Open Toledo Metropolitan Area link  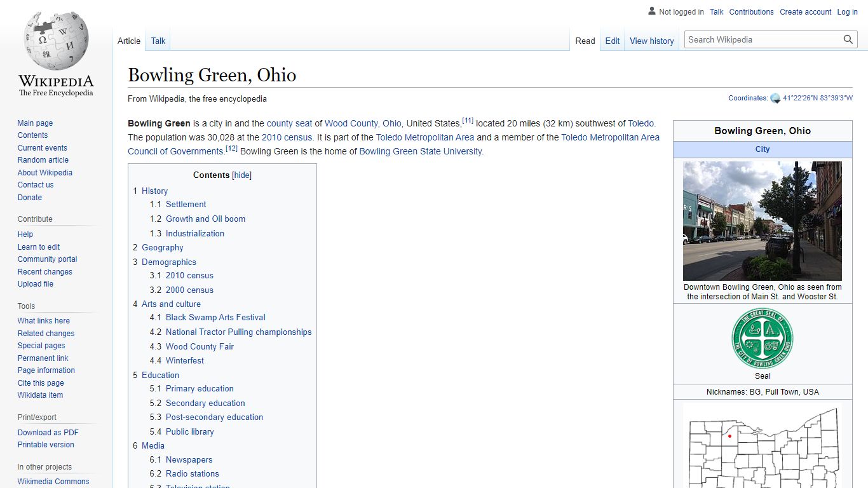[x=425, y=137]
